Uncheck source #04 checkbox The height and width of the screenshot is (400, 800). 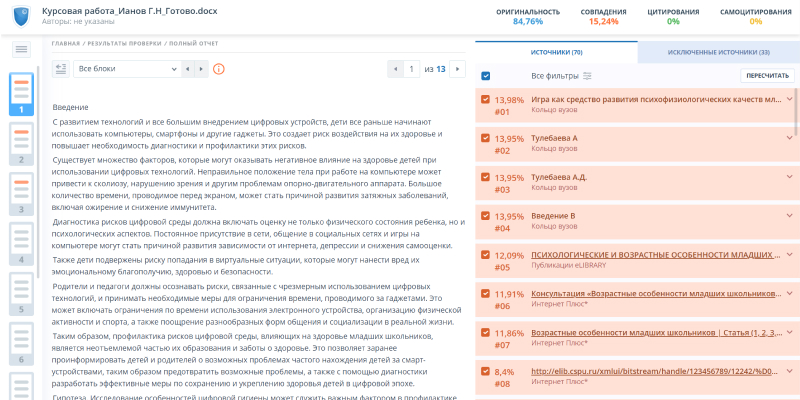[x=486, y=215]
